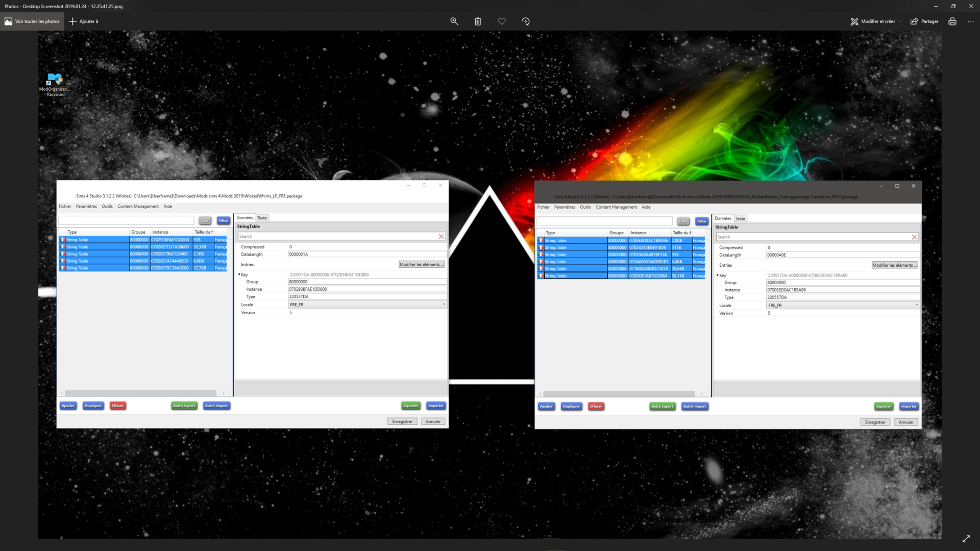Image resolution: width=980 pixels, height=551 pixels.
Task: Collapse the Key section in TURBODRIVER window
Action: pos(717,275)
